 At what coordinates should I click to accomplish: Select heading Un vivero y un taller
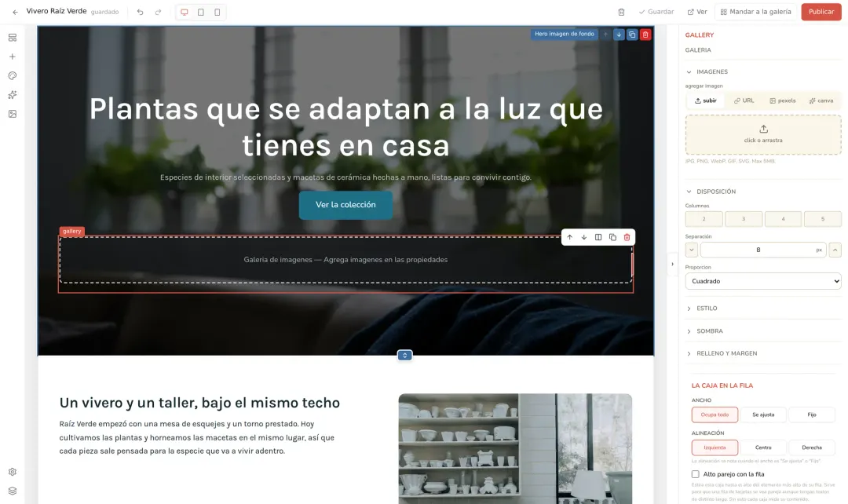pyautogui.click(x=199, y=403)
